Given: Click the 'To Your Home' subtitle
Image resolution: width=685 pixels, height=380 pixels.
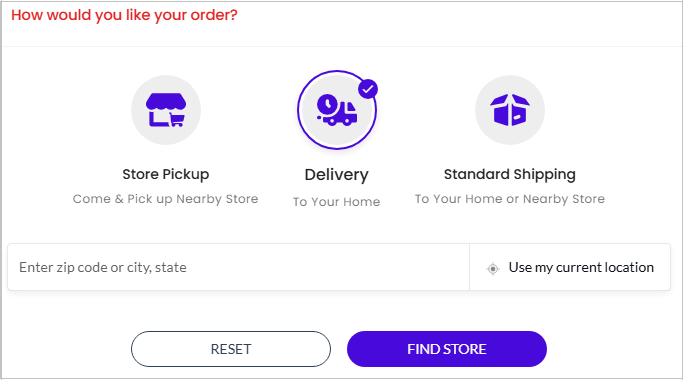Looking at the screenshot, I should click(336, 202).
